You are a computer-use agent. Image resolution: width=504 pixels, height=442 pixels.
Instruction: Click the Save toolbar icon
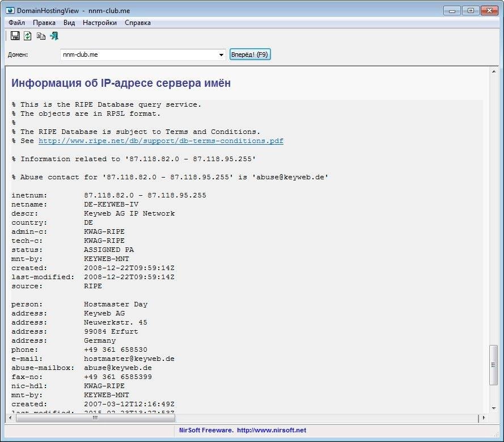pyautogui.click(x=15, y=36)
